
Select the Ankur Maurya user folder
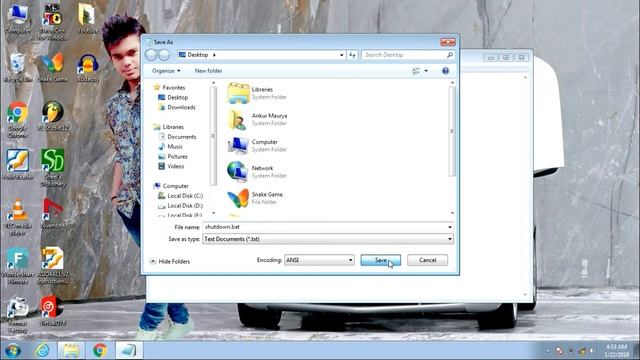(x=257, y=119)
